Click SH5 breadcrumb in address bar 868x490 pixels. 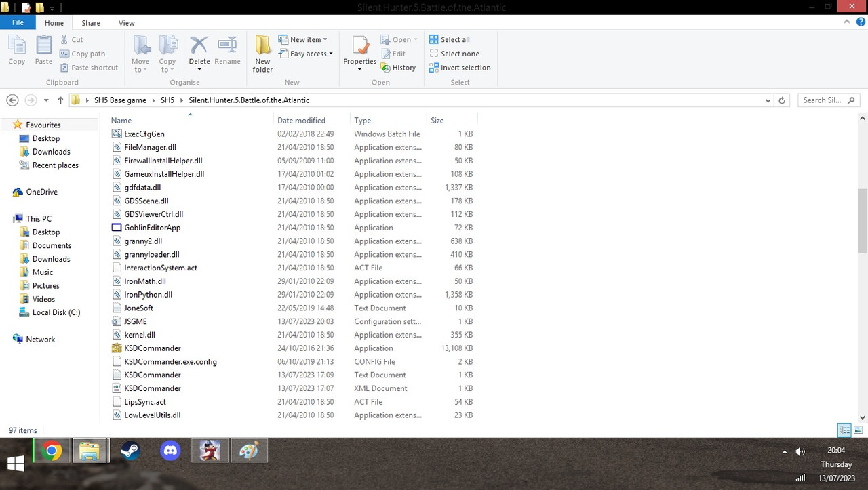[167, 100]
